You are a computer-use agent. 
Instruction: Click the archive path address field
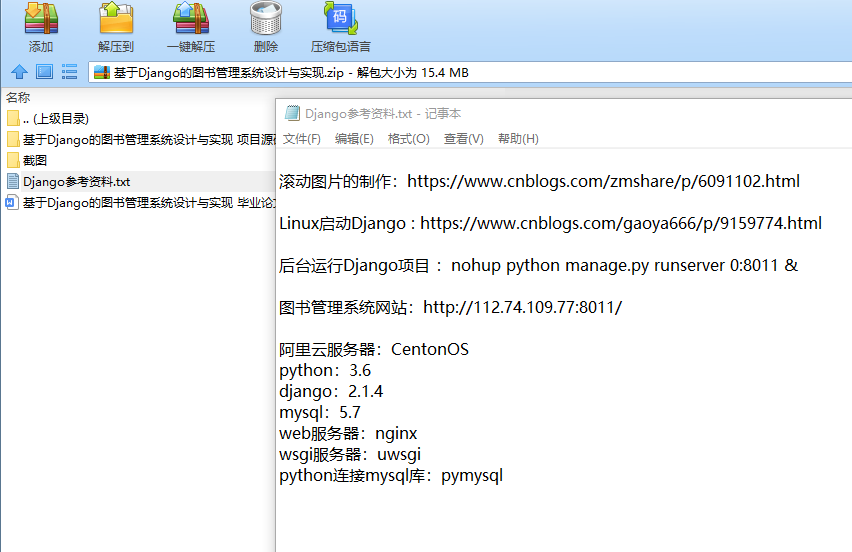pyautogui.click(x=470, y=72)
